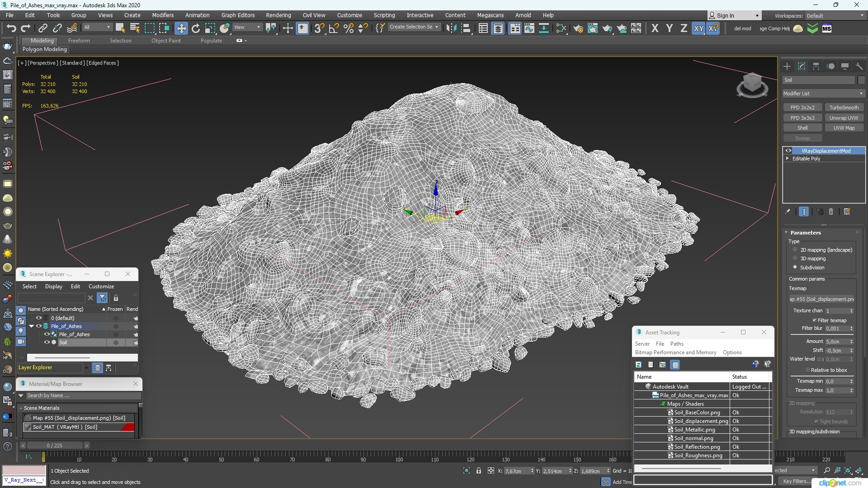Click the TurboSmooth modifier button
868x488 pixels.
point(844,108)
